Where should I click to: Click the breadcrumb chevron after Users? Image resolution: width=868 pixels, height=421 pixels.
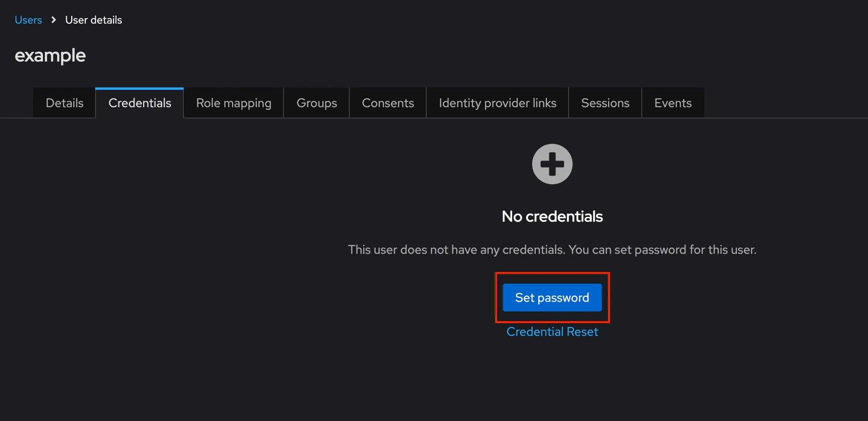tap(53, 19)
